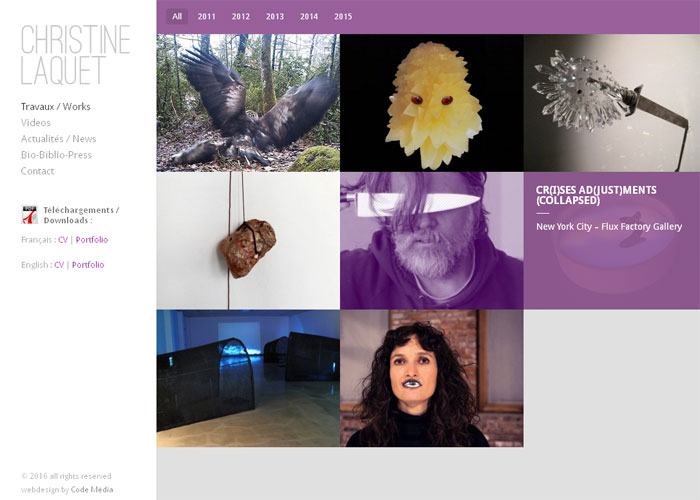Filter works by year 2012
Viewport: 700px width, 500px height.
(241, 17)
